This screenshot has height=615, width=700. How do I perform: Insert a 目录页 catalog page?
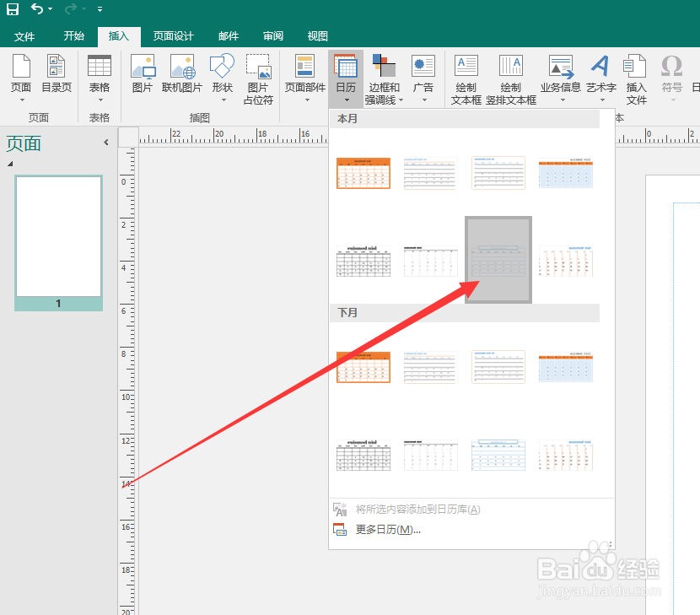tap(57, 73)
